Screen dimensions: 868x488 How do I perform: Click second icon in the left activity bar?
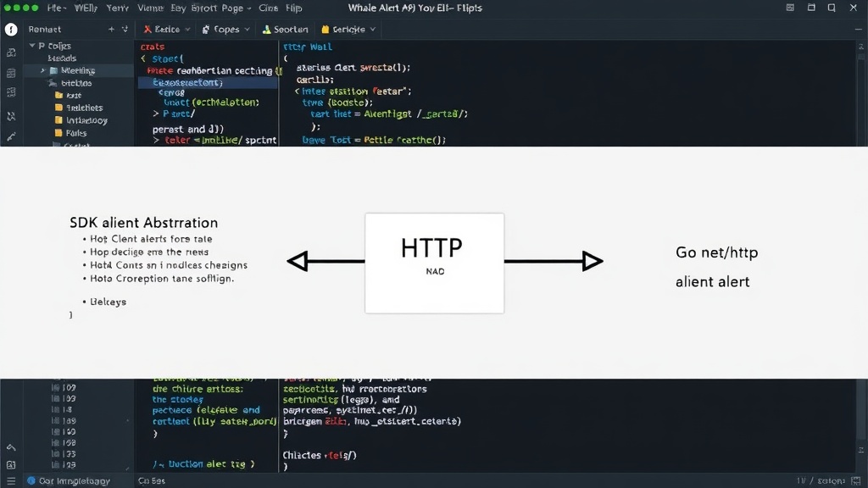tap(11, 53)
